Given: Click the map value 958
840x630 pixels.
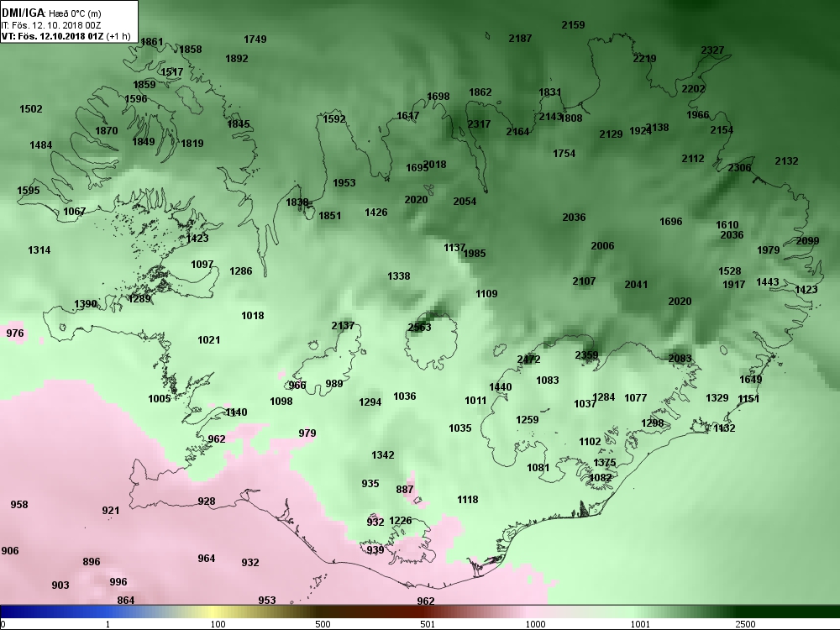Looking at the screenshot, I should (18, 504).
